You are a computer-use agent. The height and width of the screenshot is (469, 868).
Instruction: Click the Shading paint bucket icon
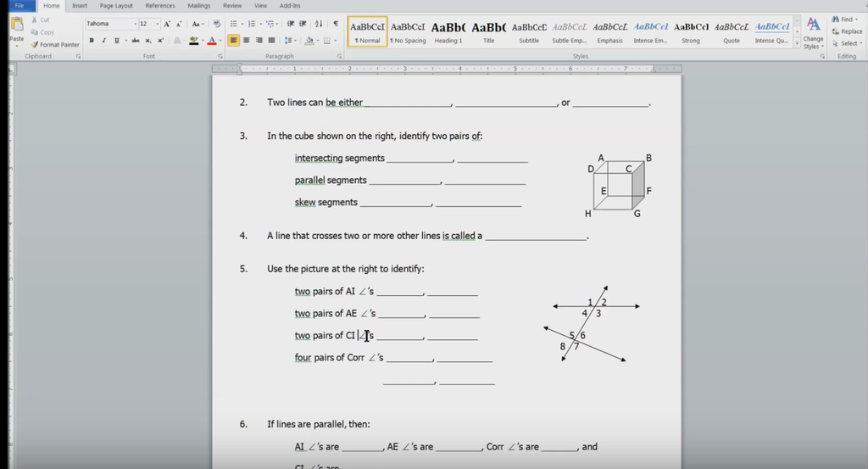point(309,41)
